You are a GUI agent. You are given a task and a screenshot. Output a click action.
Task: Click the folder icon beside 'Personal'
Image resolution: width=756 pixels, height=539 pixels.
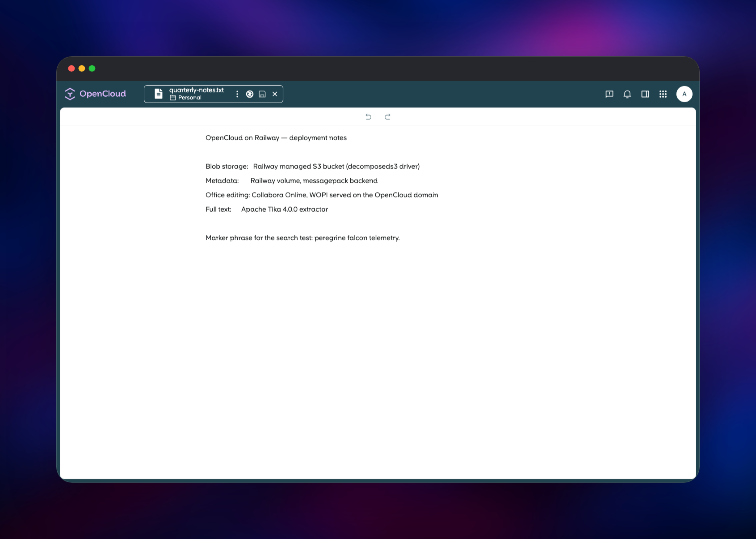pyautogui.click(x=173, y=98)
